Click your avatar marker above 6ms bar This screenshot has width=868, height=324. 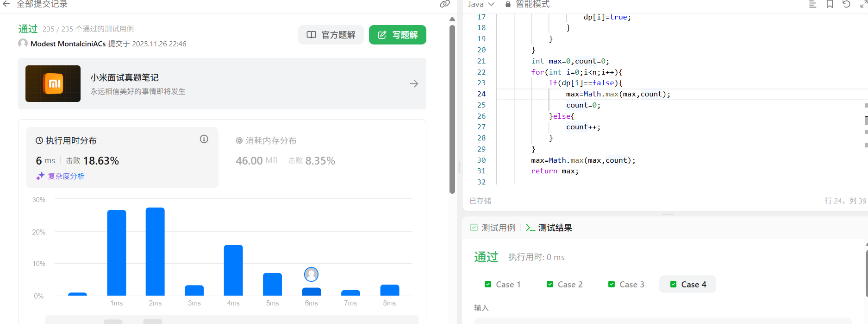pyautogui.click(x=311, y=274)
